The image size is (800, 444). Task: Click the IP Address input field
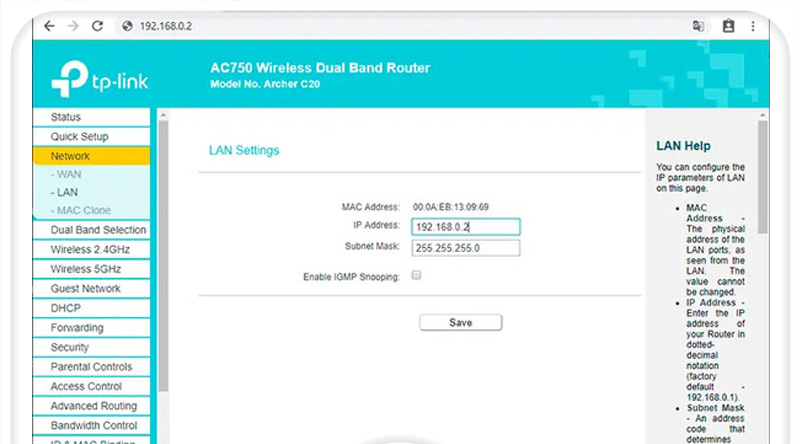465,226
